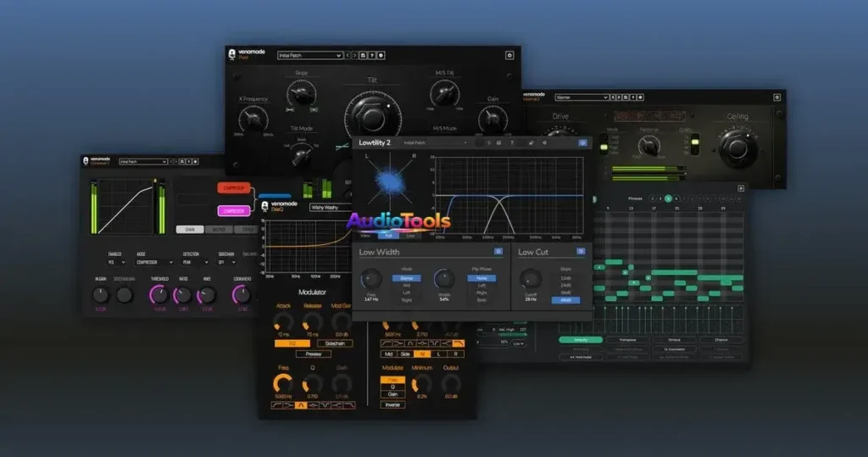Click Side channel button in DeeQ

tap(405, 354)
